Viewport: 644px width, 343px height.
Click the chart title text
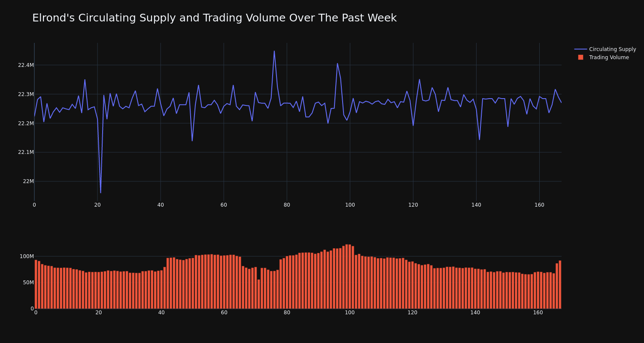tap(214, 18)
